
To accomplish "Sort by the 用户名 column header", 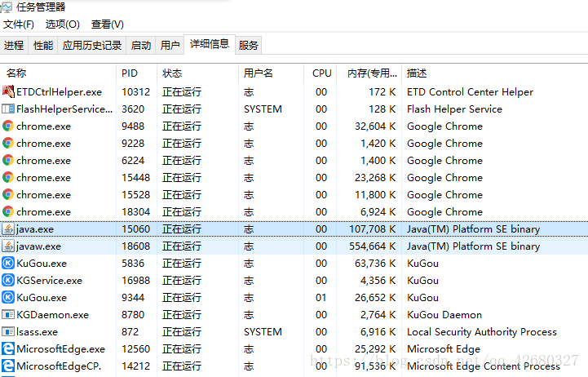I will 271,73.
